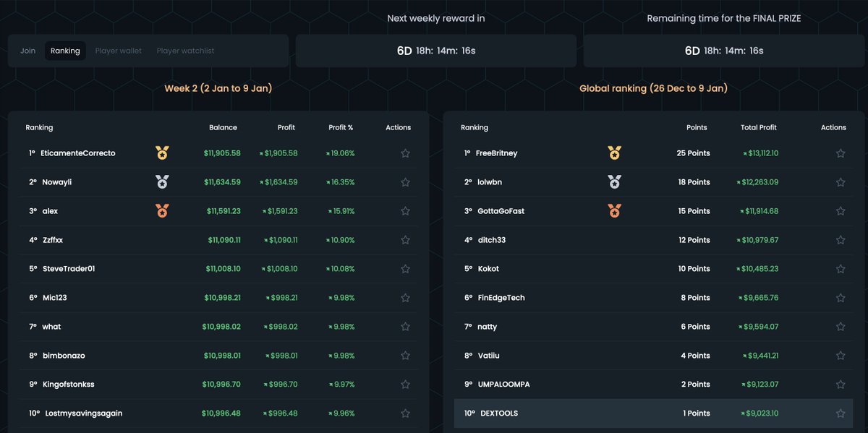
Task: Add GottaGoFast to watchlist via star
Action: click(x=841, y=211)
